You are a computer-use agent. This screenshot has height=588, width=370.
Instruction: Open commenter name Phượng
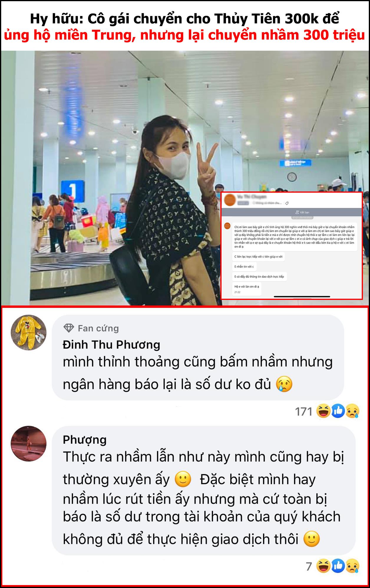(85, 440)
